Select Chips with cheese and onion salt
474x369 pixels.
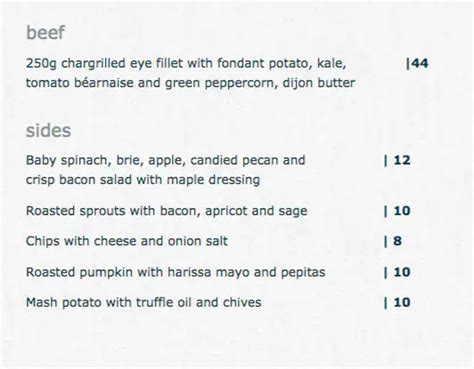(x=127, y=241)
